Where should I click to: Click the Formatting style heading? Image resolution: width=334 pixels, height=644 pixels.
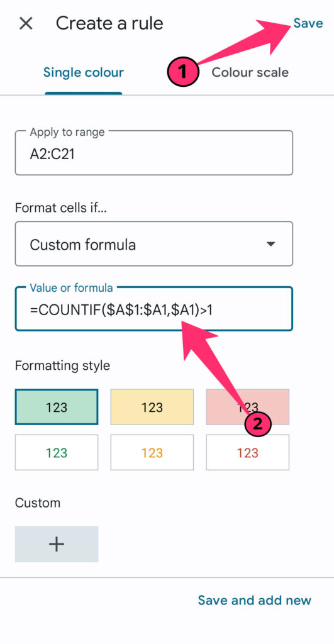(62, 365)
